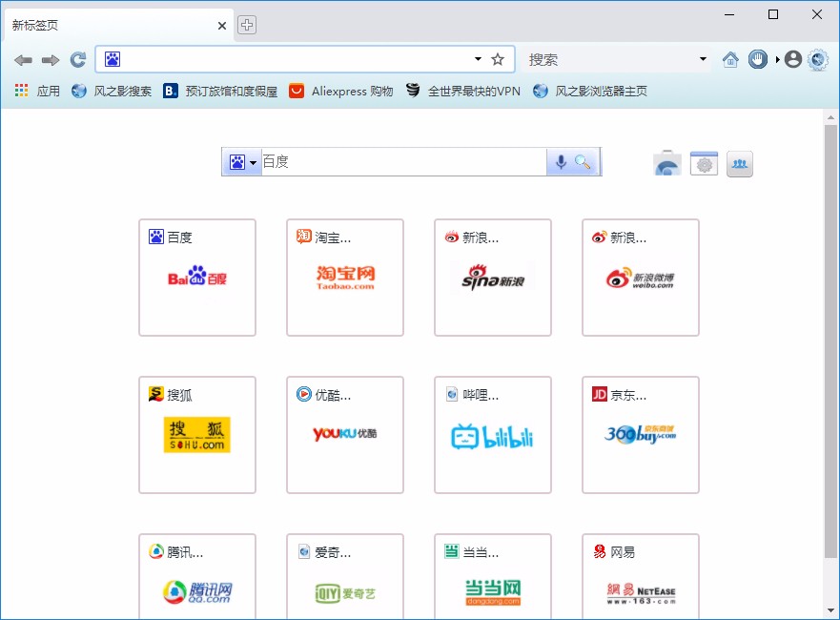Open the Aliexpress 购物 bookmark
Screen dimensions: 840x620
click(351, 91)
